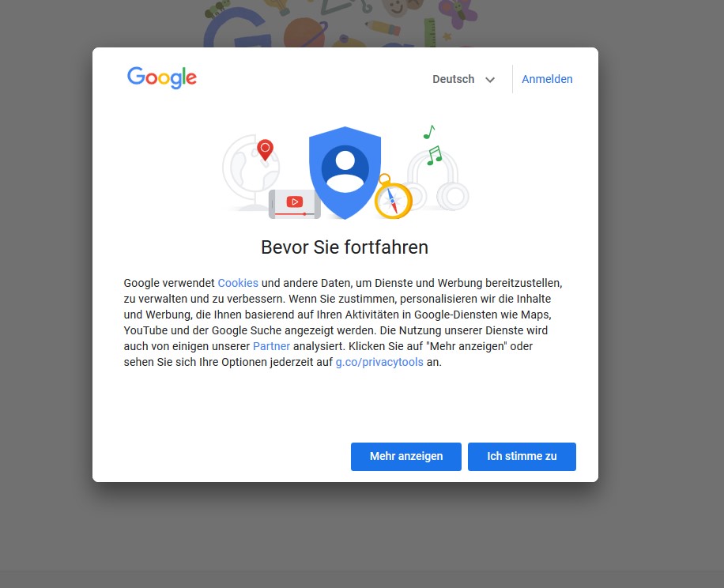Open the Deutsch language dropdown

click(454, 79)
